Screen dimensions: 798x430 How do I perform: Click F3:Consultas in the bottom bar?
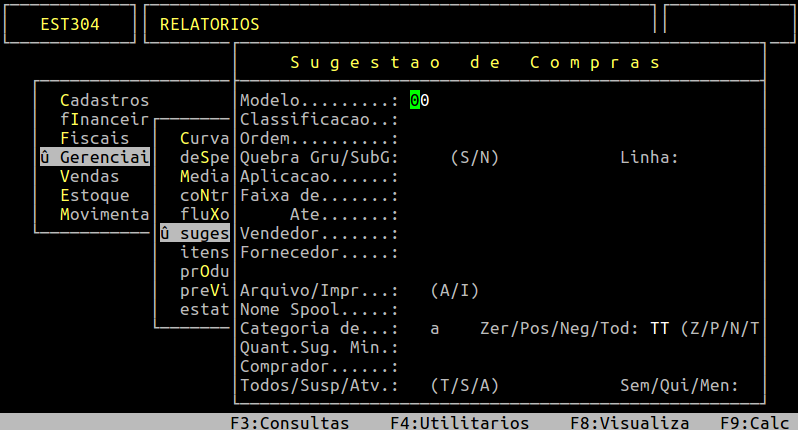tap(290, 422)
